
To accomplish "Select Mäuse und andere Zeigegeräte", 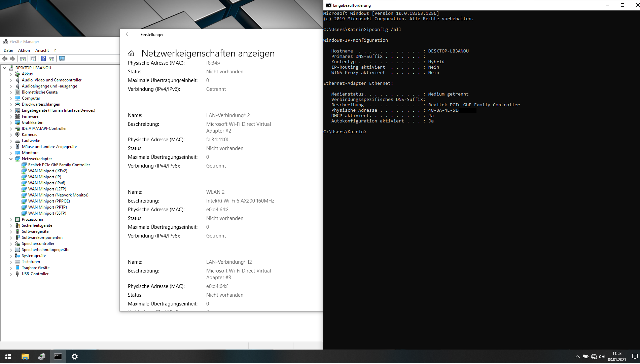I will [x=49, y=147].
